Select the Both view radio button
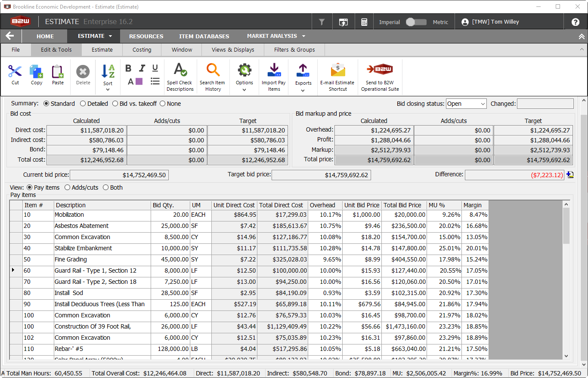The width and height of the screenshot is (588, 378). tap(105, 187)
